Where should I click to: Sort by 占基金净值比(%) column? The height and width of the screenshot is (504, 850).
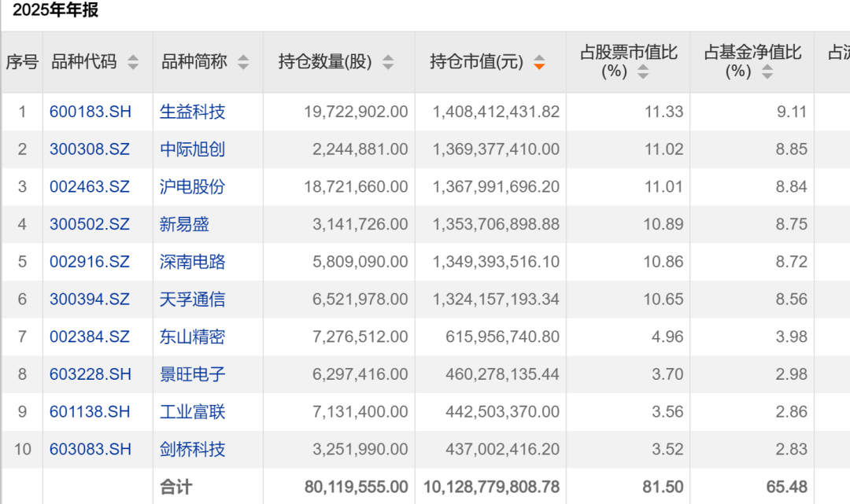click(767, 72)
